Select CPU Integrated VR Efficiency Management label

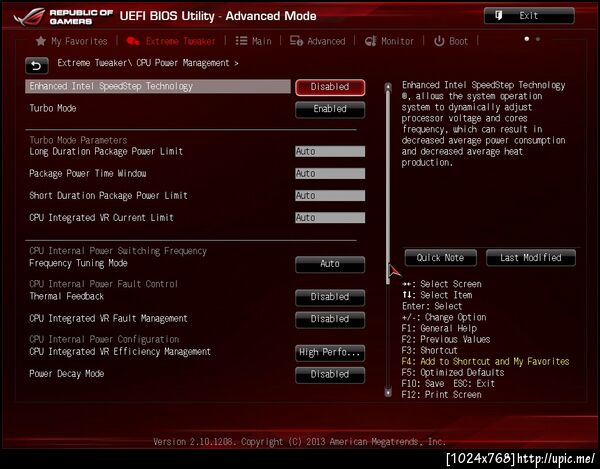pyautogui.click(x=120, y=352)
